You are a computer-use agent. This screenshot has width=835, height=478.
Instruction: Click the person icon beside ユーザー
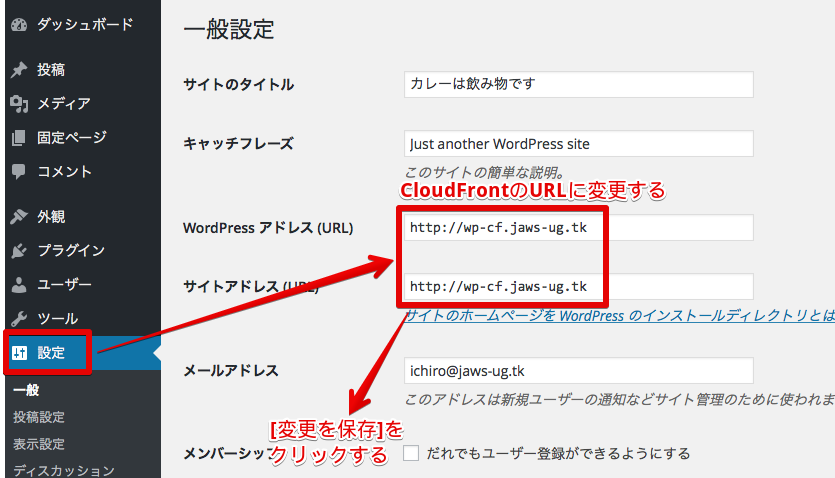(x=19, y=285)
